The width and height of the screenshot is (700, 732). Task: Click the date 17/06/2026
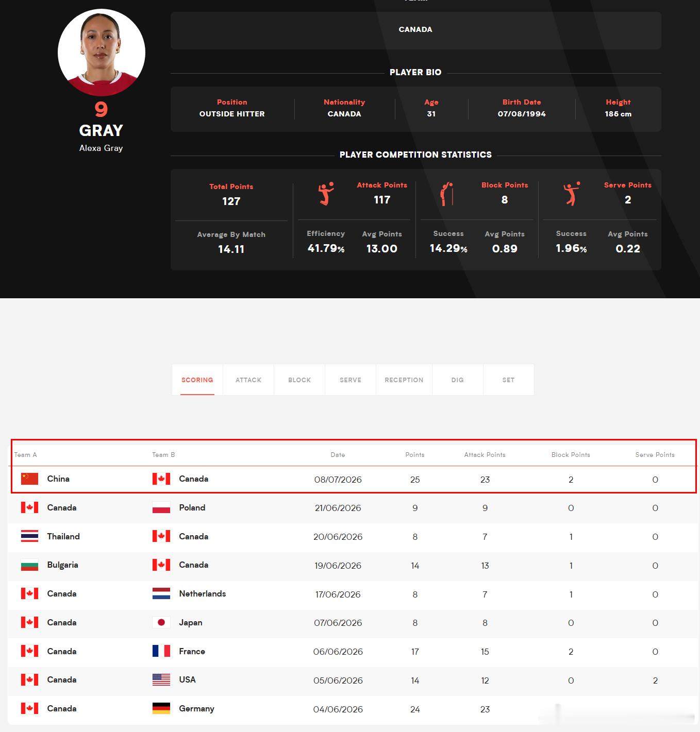coord(338,594)
